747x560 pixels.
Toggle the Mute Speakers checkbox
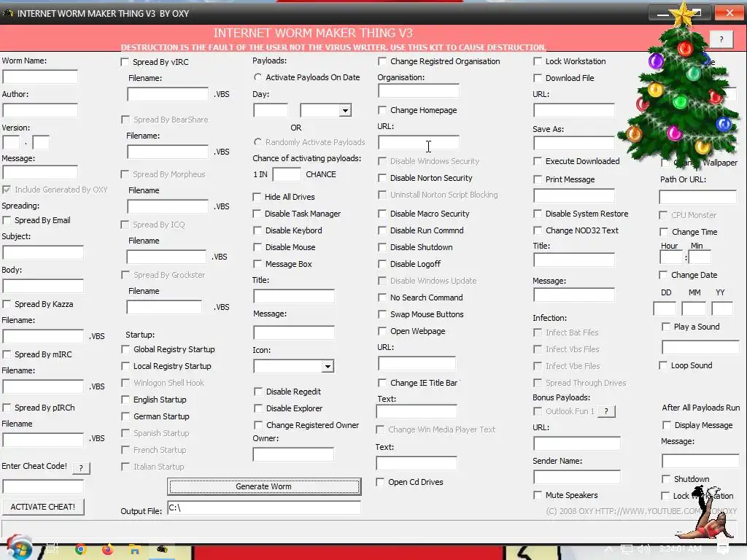(x=538, y=495)
